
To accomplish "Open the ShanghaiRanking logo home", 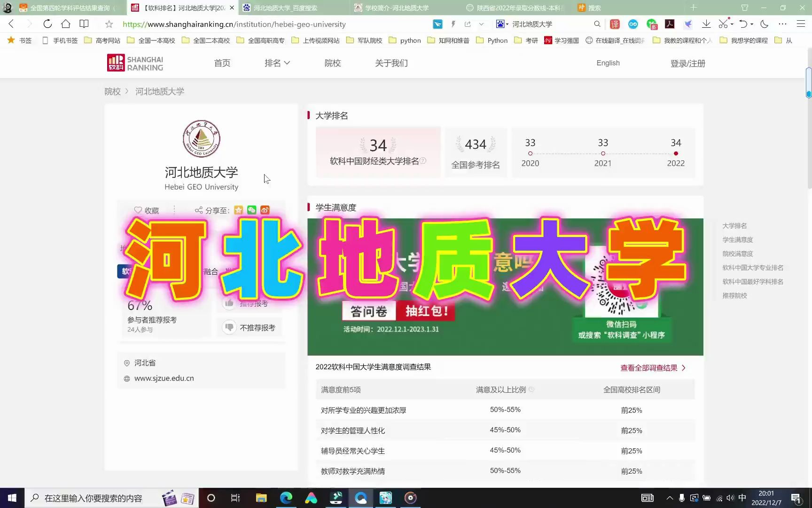I will tap(135, 63).
